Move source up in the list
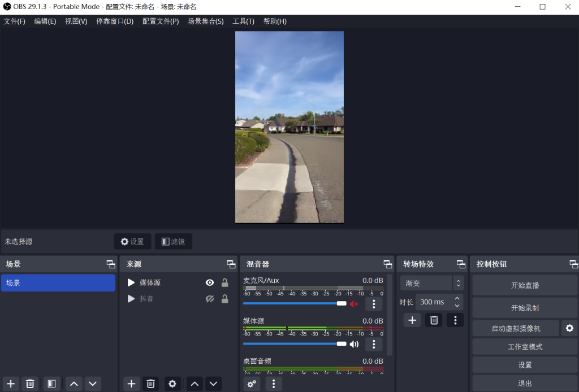Screen dimensions: 579x392 point(195,384)
